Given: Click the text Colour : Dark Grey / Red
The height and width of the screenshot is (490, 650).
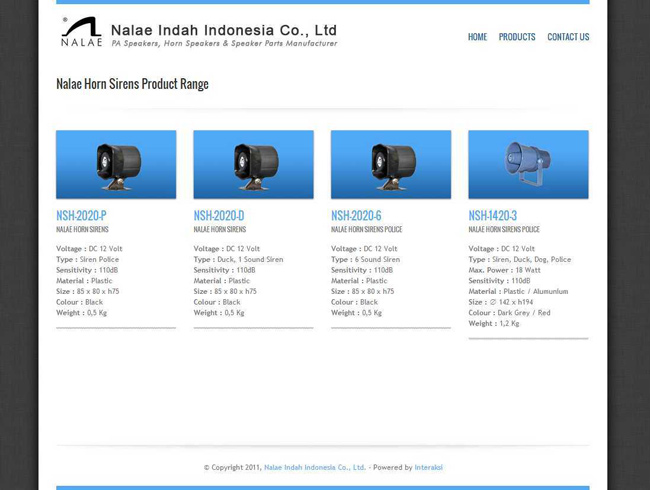Looking at the screenshot, I should [x=509, y=313].
